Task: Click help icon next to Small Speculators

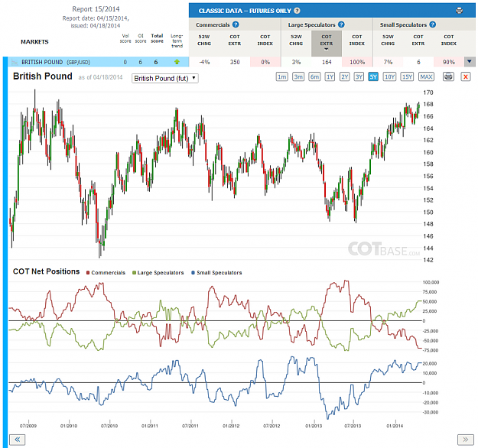Action: click(x=433, y=24)
